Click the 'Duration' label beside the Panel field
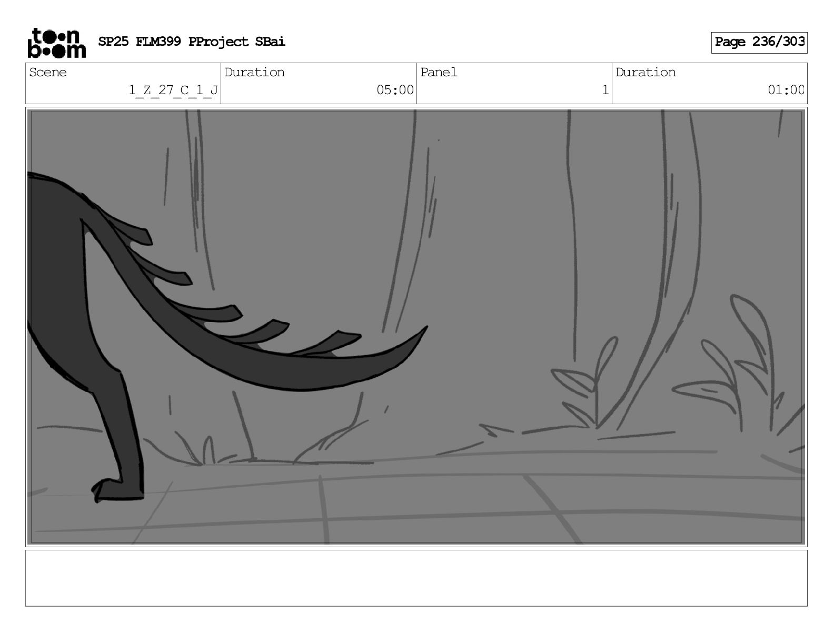 (646, 72)
